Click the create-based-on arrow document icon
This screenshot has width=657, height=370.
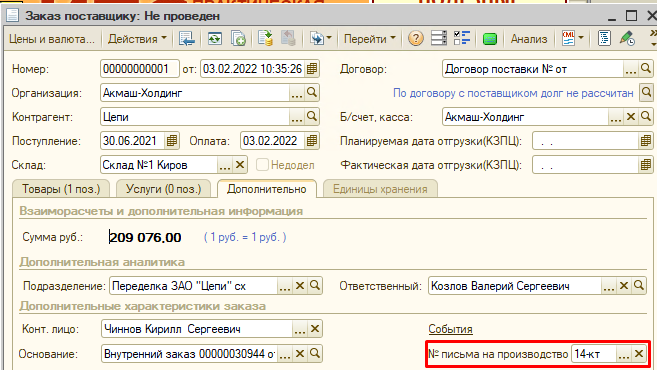(x=316, y=39)
